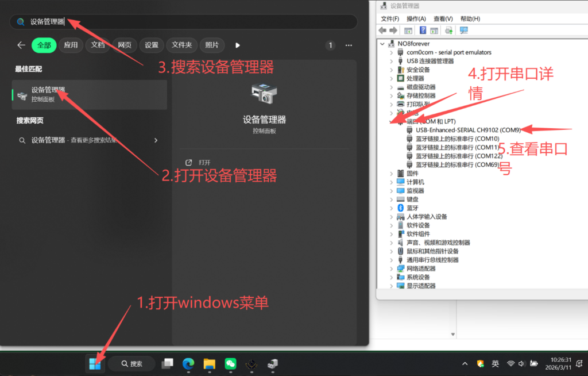Click the three-dots more options in search
The height and width of the screenshot is (376, 588).
click(x=349, y=45)
